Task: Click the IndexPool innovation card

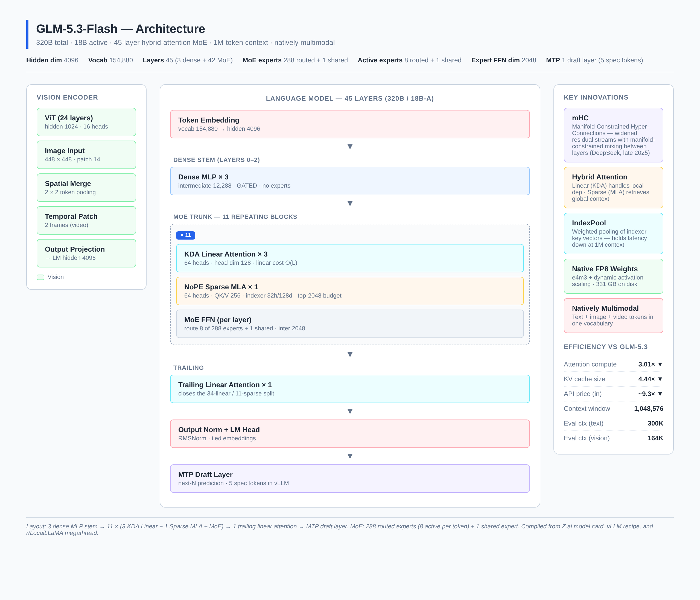Action: click(x=613, y=234)
